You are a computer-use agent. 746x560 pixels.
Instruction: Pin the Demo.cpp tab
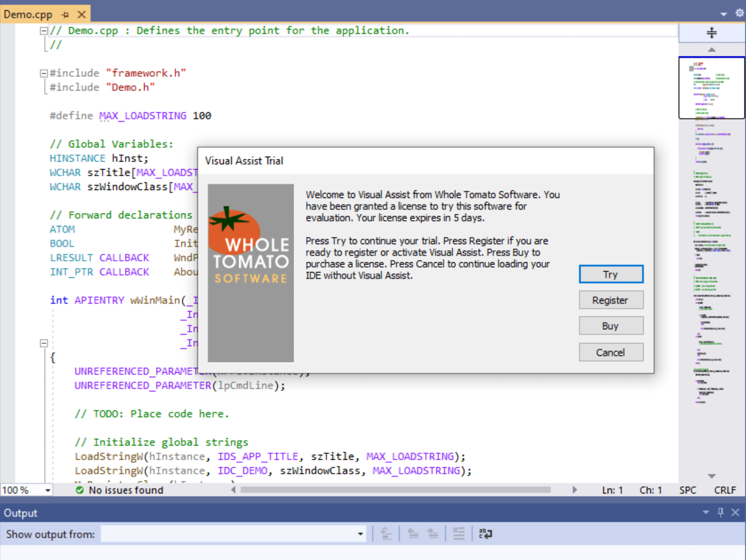pyautogui.click(x=65, y=14)
